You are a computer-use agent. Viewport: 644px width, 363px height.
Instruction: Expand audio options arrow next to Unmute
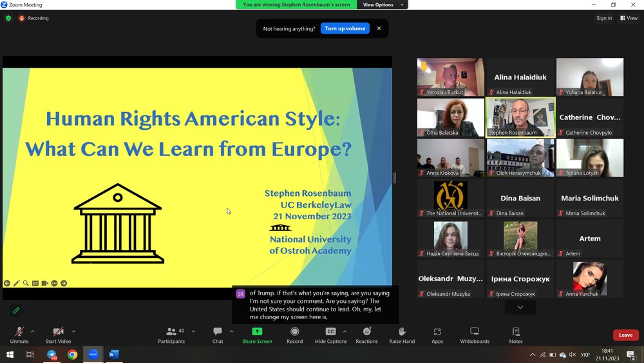[32, 331]
